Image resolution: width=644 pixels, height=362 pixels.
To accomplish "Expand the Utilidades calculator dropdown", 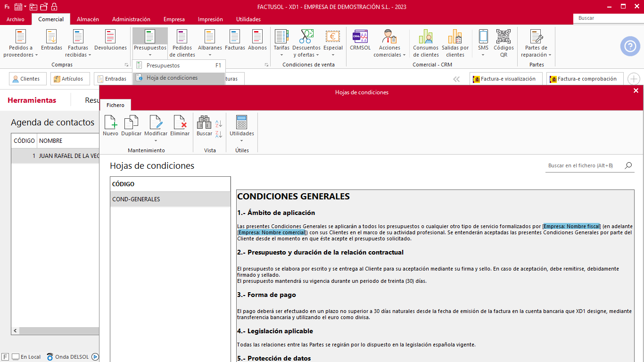I will coord(241,140).
